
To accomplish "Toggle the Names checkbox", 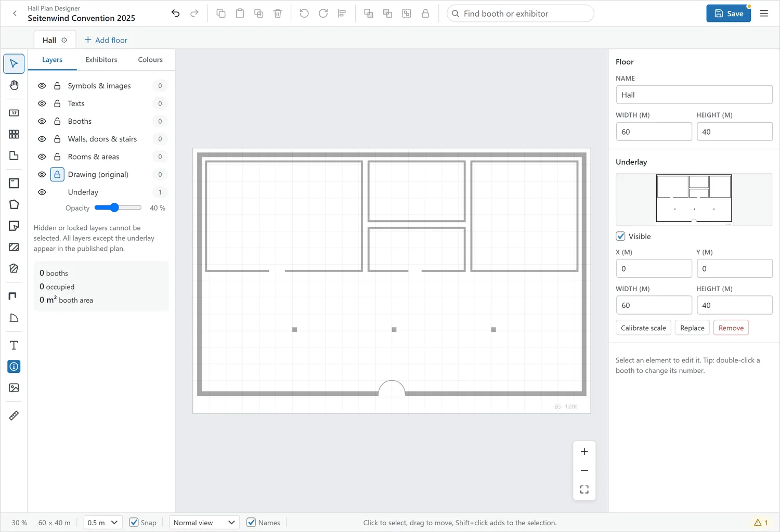I will click(x=251, y=523).
